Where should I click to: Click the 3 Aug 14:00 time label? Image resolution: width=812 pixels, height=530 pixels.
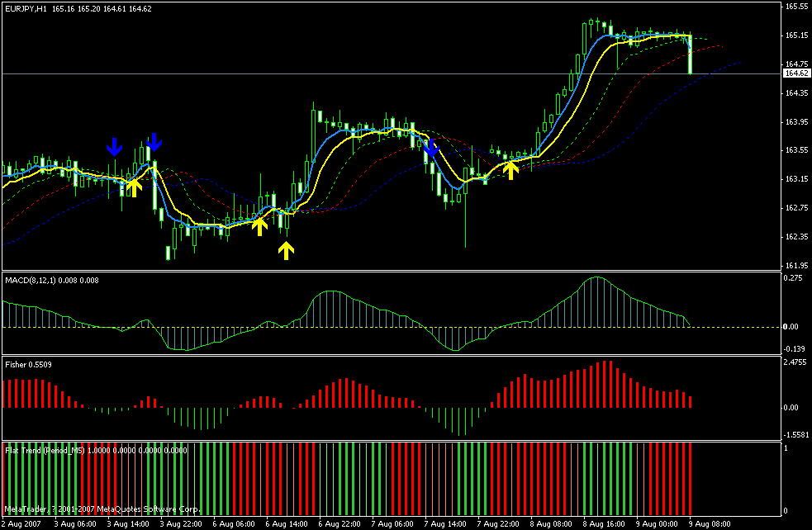point(127,524)
